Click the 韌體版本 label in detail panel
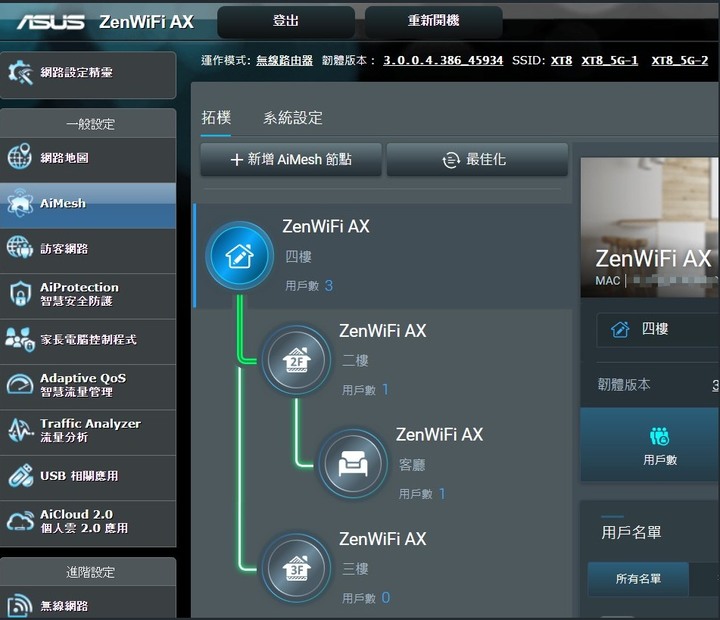Image resolution: width=720 pixels, height=620 pixels. tap(624, 384)
